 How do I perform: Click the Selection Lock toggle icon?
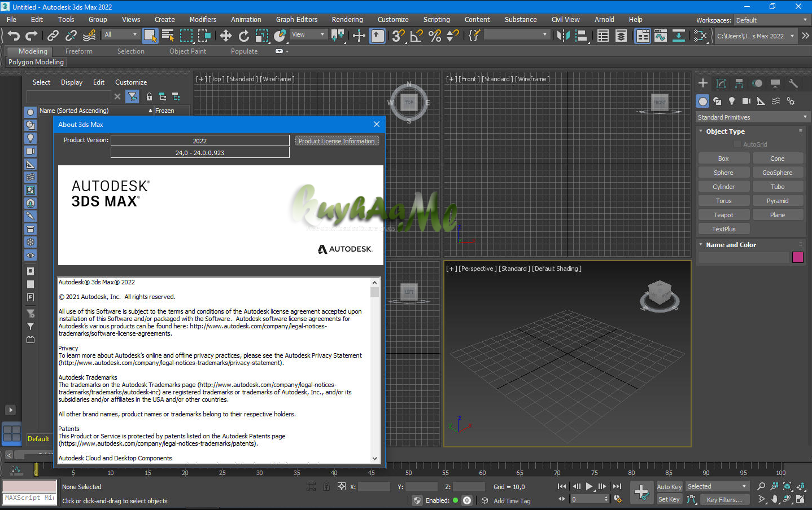(326, 486)
